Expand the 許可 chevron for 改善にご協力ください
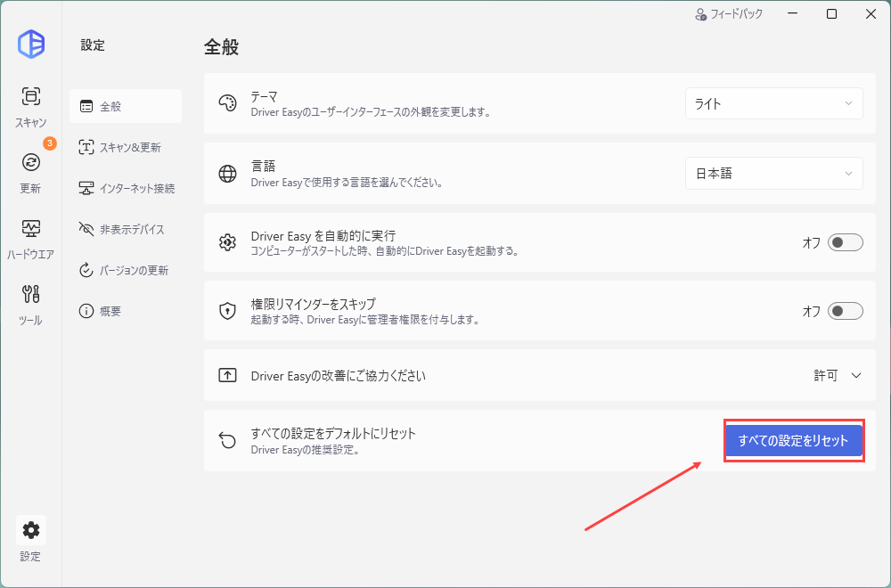The height and width of the screenshot is (588, 891). (x=855, y=376)
